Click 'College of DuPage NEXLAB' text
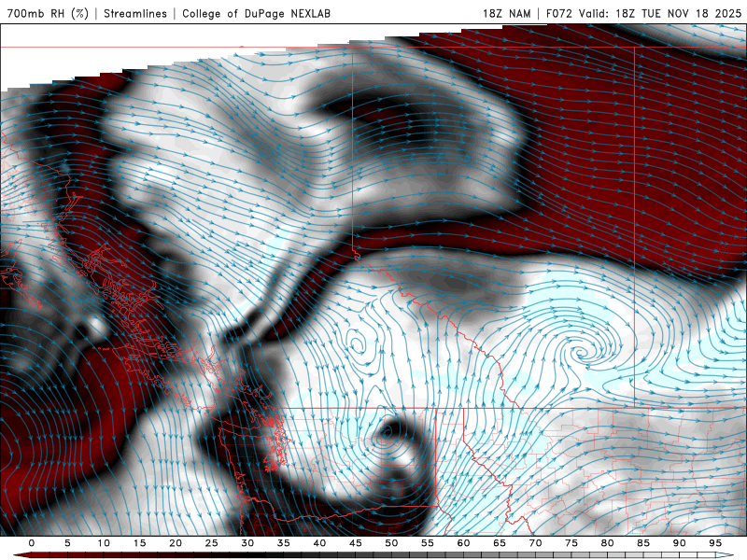 click(256, 13)
